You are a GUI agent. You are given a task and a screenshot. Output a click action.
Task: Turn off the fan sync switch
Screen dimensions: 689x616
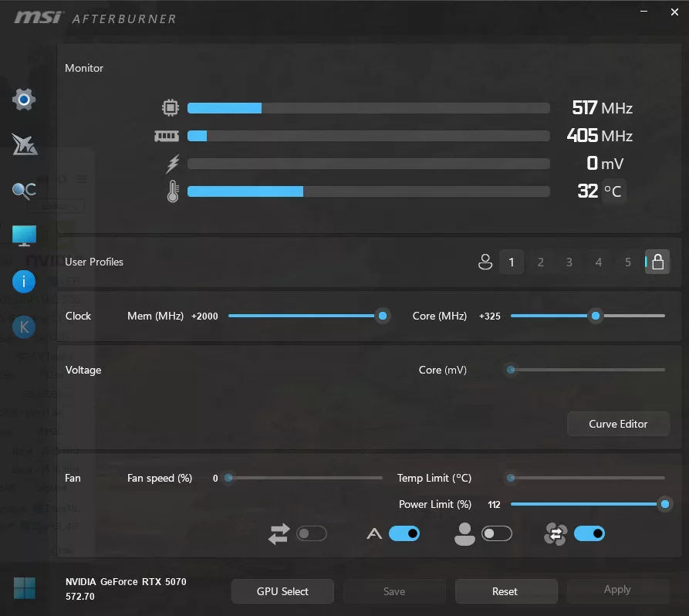click(x=589, y=533)
